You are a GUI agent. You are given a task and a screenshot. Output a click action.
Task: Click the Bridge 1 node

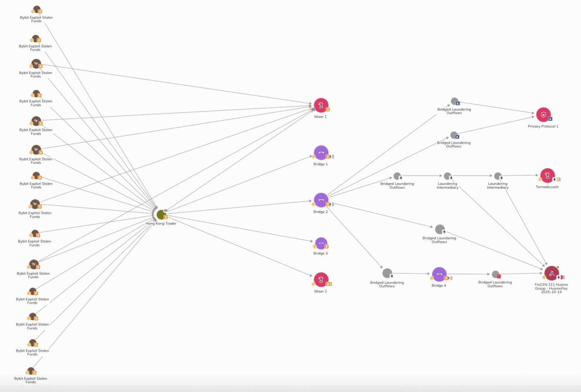point(321,153)
